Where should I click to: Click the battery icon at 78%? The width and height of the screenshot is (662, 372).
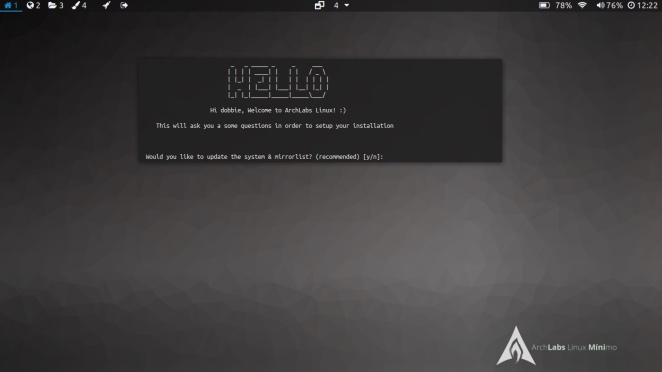[x=544, y=5]
